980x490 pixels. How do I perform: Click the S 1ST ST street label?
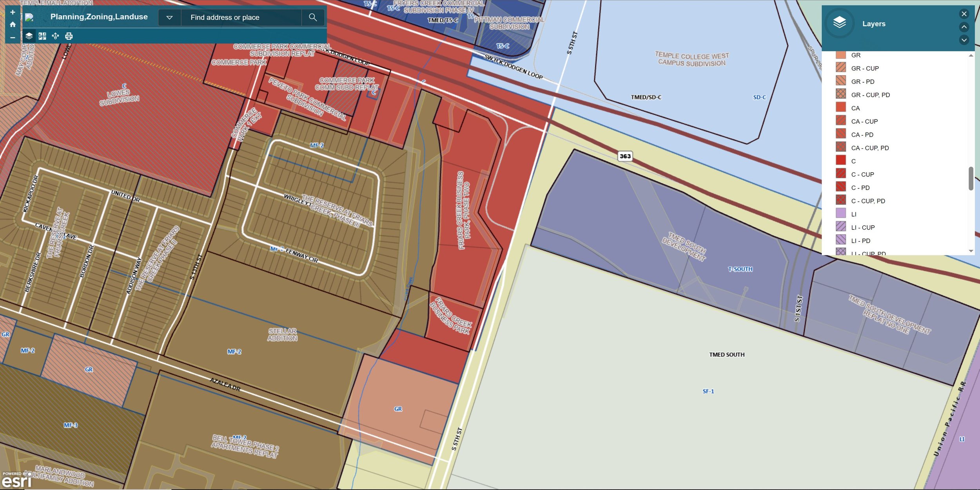(x=799, y=309)
